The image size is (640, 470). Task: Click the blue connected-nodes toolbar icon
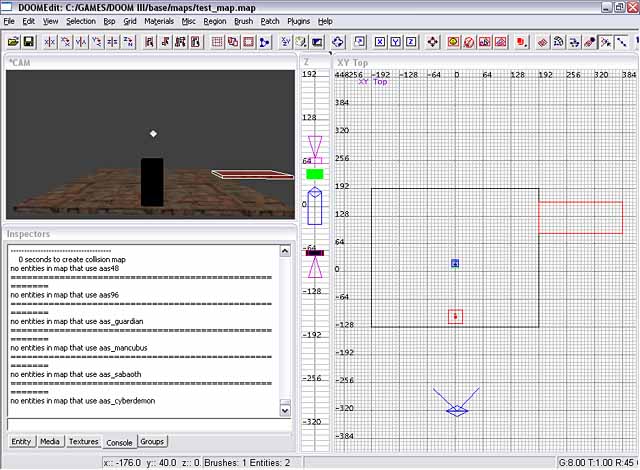coord(264,42)
